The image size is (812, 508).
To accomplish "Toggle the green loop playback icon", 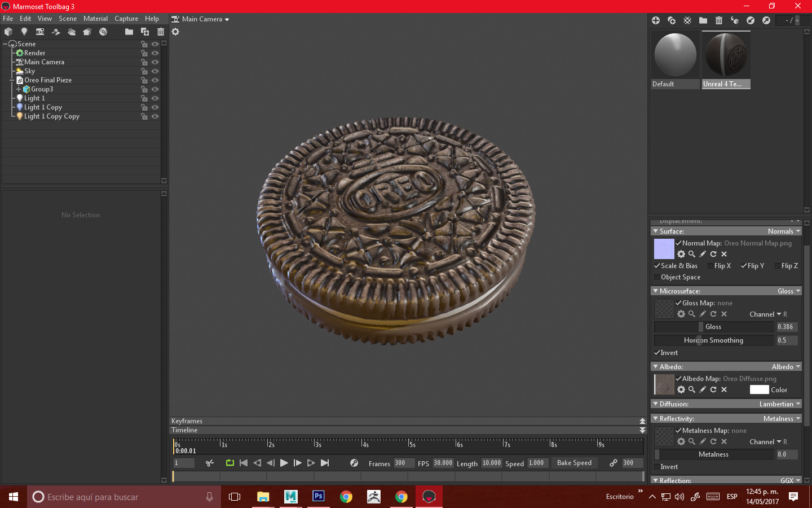I will pos(230,463).
